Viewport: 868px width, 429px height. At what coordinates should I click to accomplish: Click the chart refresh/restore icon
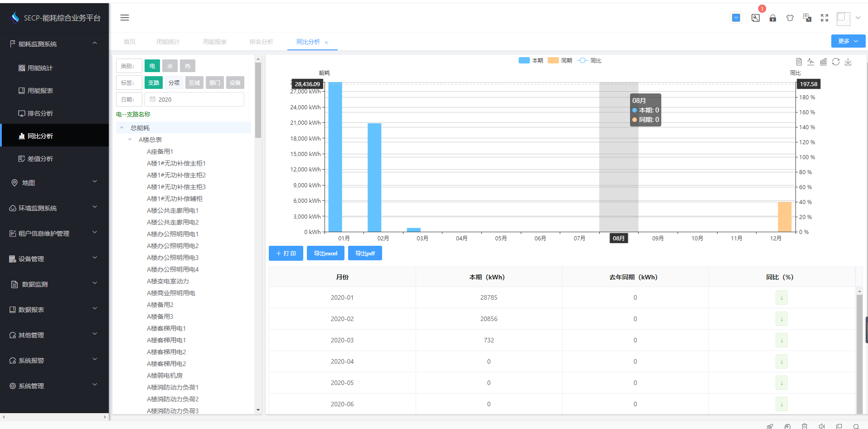pos(836,62)
